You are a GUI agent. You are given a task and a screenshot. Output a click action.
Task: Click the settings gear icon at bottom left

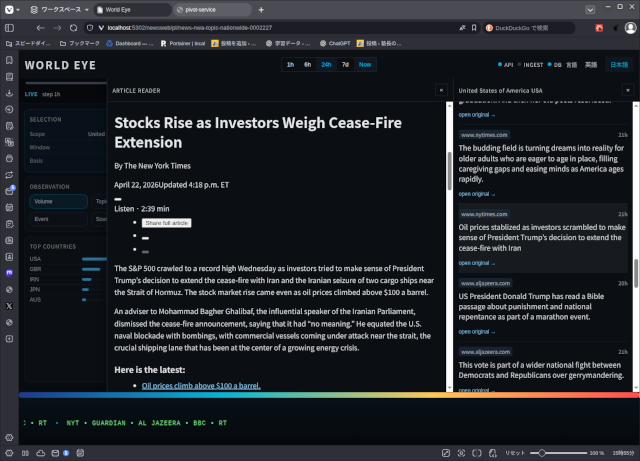(9, 437)
